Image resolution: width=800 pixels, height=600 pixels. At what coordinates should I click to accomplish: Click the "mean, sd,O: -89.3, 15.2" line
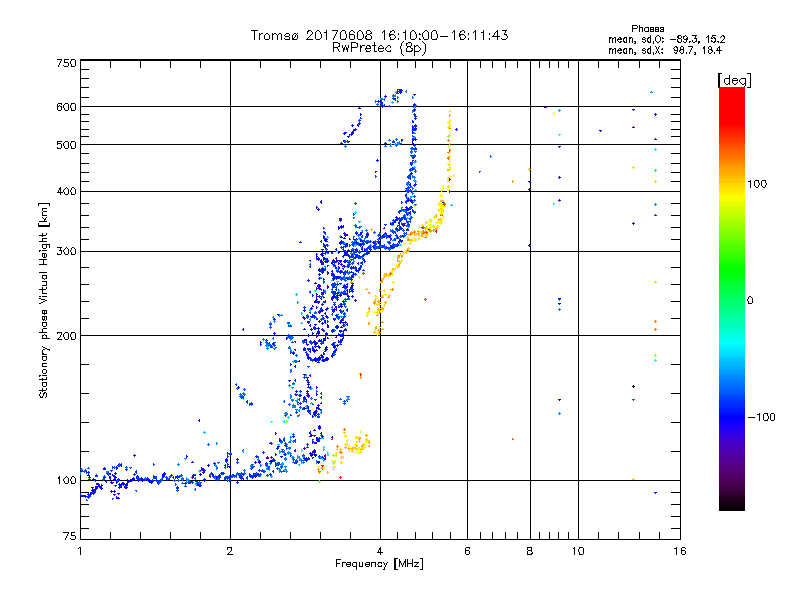point(667,39)
